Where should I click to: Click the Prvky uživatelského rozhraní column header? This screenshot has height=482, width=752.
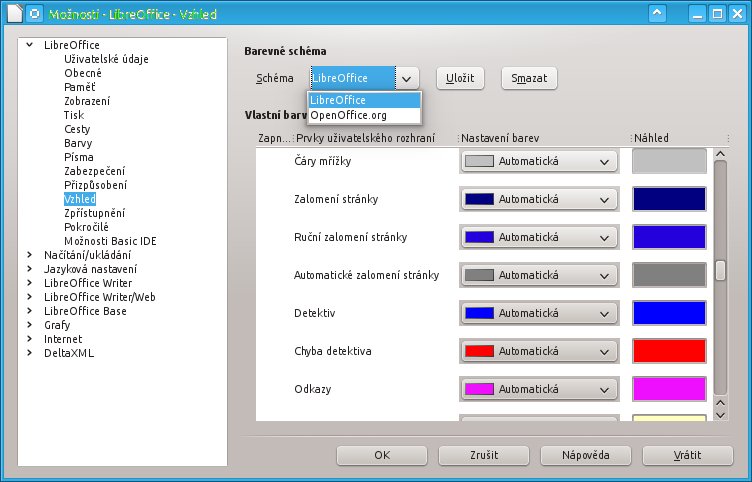tap(365, 138)
